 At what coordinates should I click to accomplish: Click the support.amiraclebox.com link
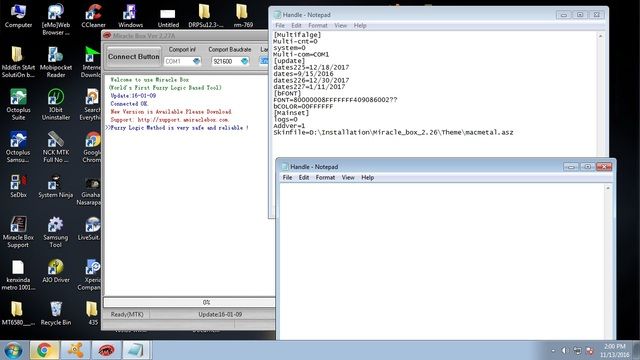coord(183,120)
